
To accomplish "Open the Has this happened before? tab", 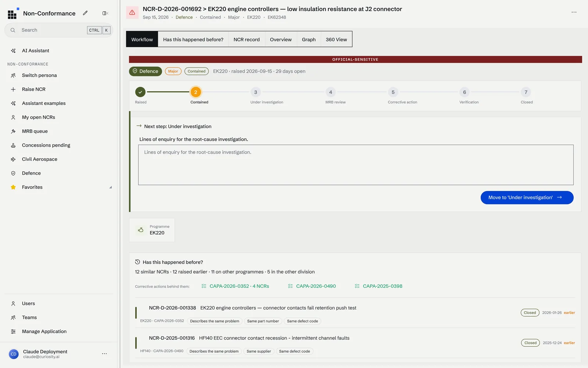I will click(x=193, y=39).
